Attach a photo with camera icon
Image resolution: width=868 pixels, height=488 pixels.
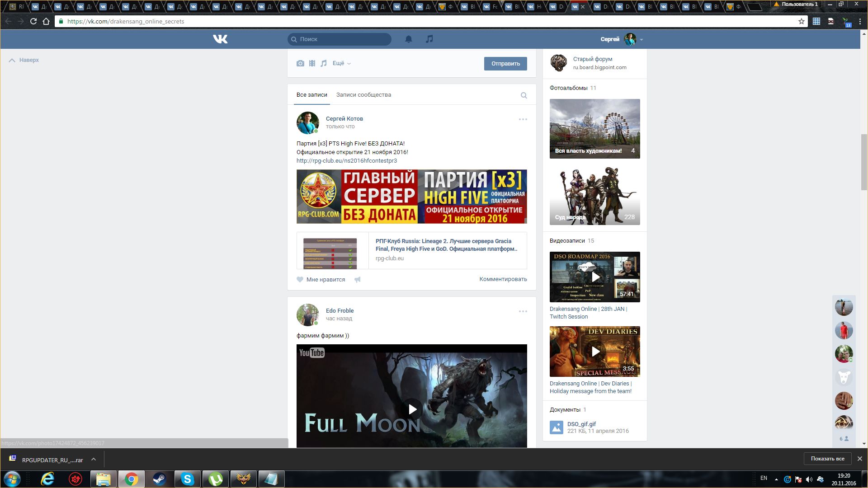point(300,63)
